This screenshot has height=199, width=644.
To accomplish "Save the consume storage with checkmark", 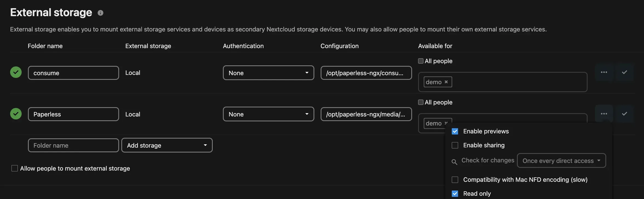I will [625, 72].
